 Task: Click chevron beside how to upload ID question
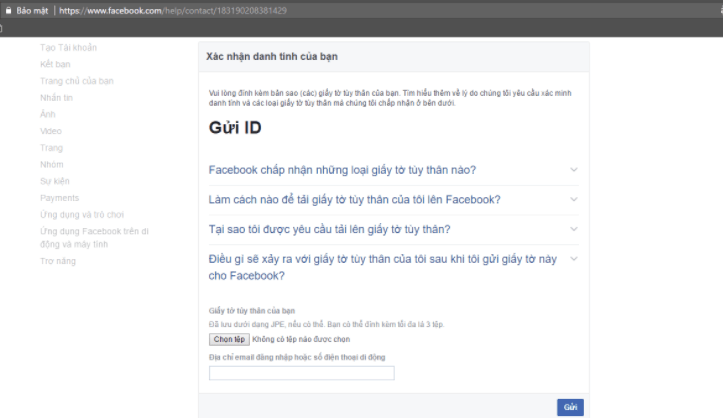(x=574, y=199)
